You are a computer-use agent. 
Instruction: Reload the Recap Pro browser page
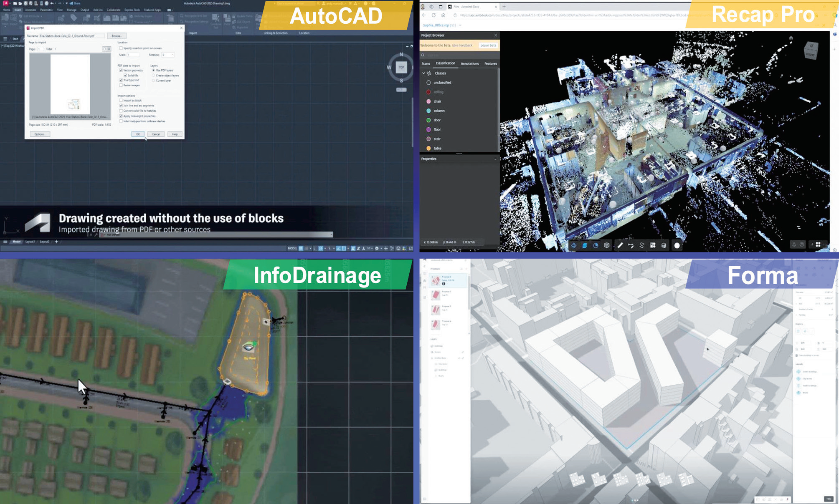click(433, 15)
